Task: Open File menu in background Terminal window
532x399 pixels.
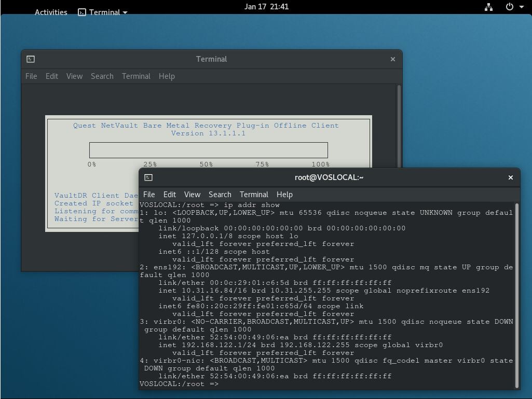Action: click(x=31, y=76)
